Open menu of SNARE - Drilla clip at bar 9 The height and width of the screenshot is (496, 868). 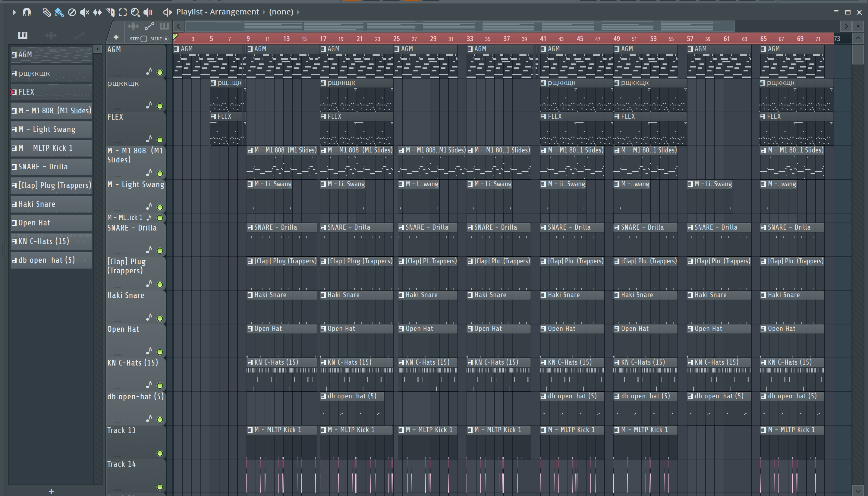250,227
